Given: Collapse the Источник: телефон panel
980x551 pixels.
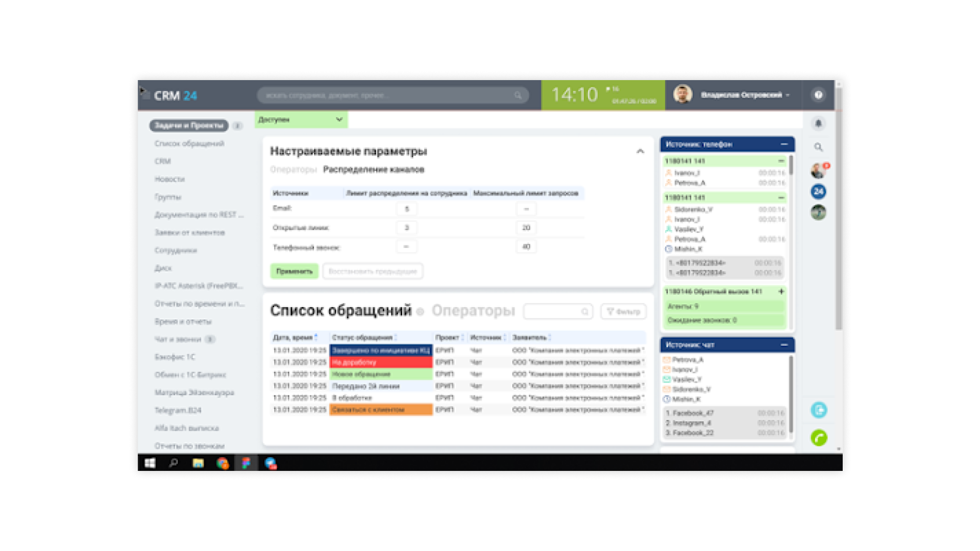Looking at the screenshot, I should (x=784, y=144).
